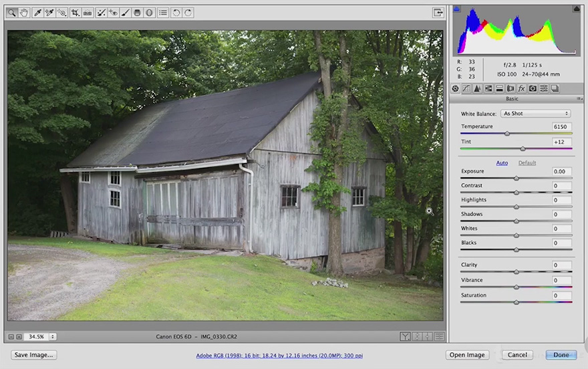This screenshot has height=369, width=588.
Task: Select the Straighten tool
Action: click(88, 13)
